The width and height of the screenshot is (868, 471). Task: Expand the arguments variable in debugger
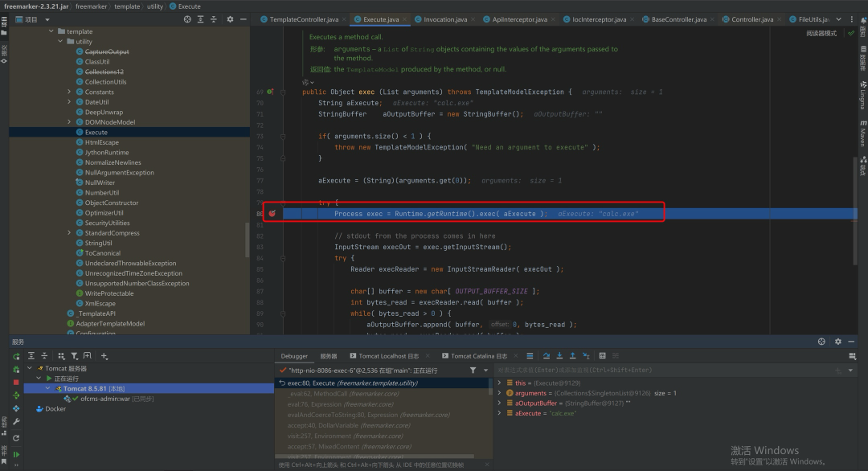499,393
